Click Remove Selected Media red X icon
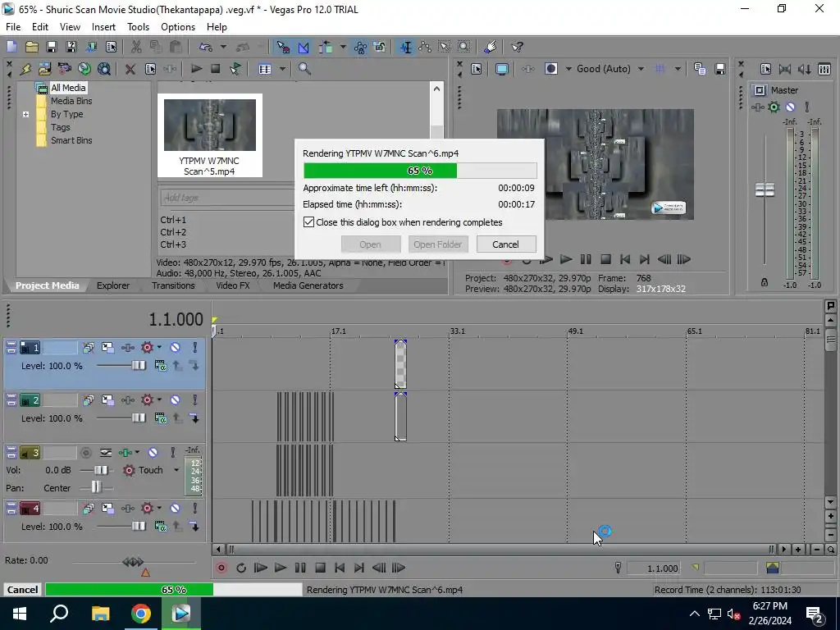 130,69
